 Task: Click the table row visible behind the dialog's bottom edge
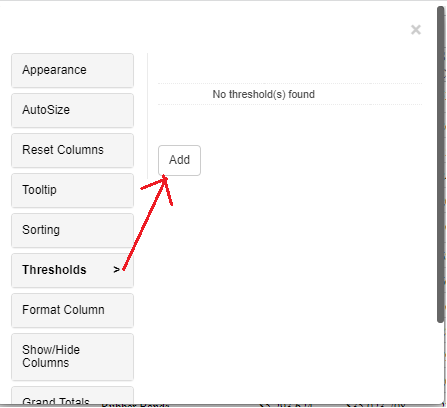click(x=253, y=406)
